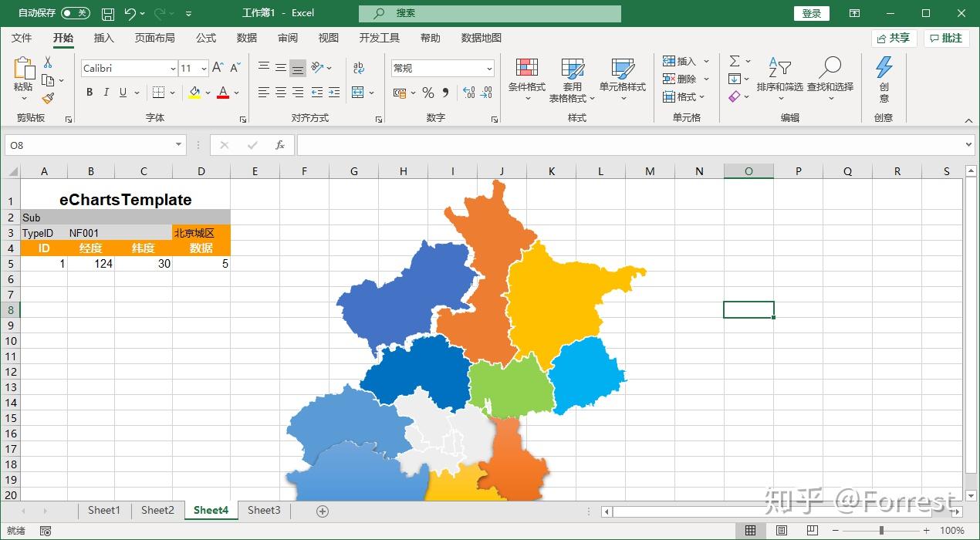Open Find and Select (查找和选择)
This screenshot has height=540, width=980.
pos(830,79)
